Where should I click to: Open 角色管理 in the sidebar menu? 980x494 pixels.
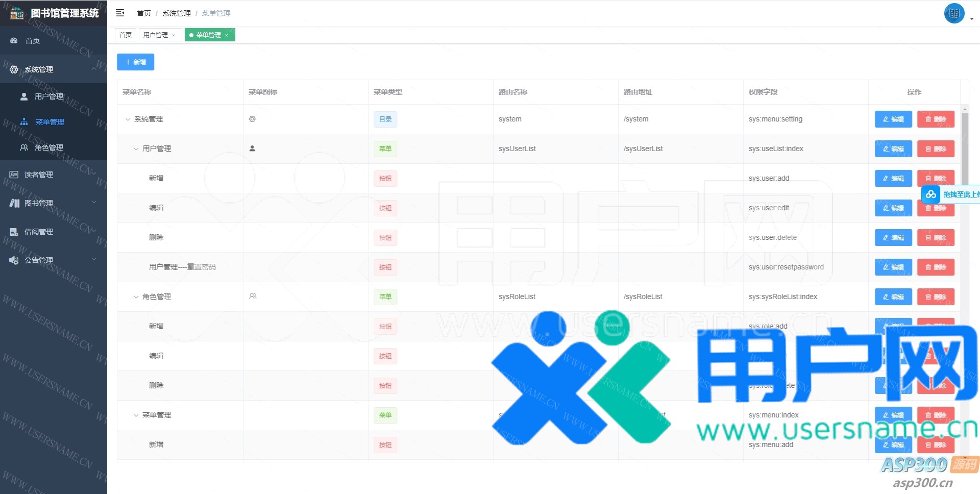click(49, 147)
